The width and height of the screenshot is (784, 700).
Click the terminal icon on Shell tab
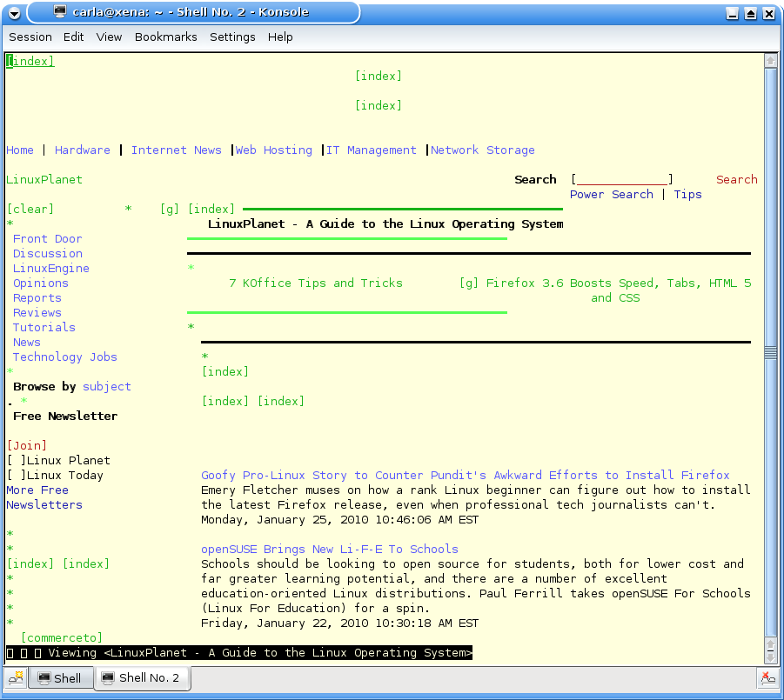tap(44, 678)
